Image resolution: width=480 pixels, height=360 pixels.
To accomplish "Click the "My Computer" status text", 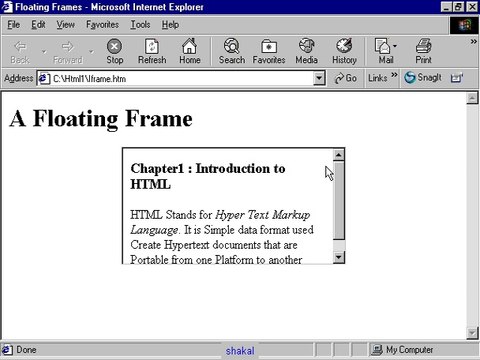I will tap(410, 350).
